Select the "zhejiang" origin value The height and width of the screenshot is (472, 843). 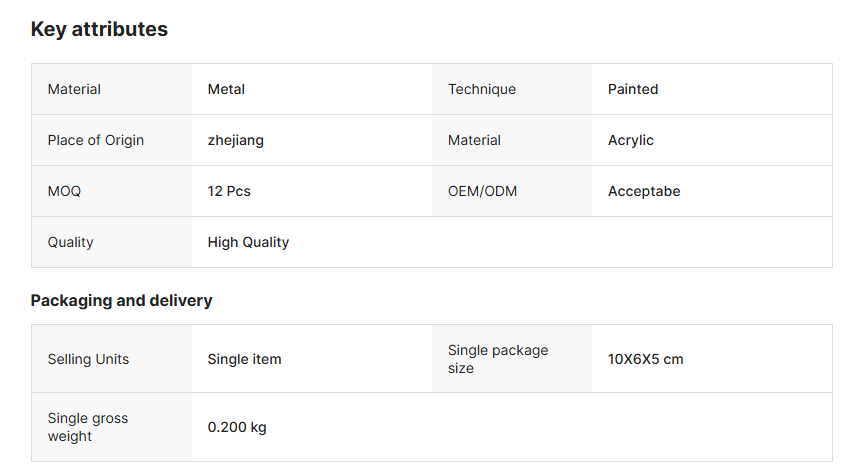(236, 140)
